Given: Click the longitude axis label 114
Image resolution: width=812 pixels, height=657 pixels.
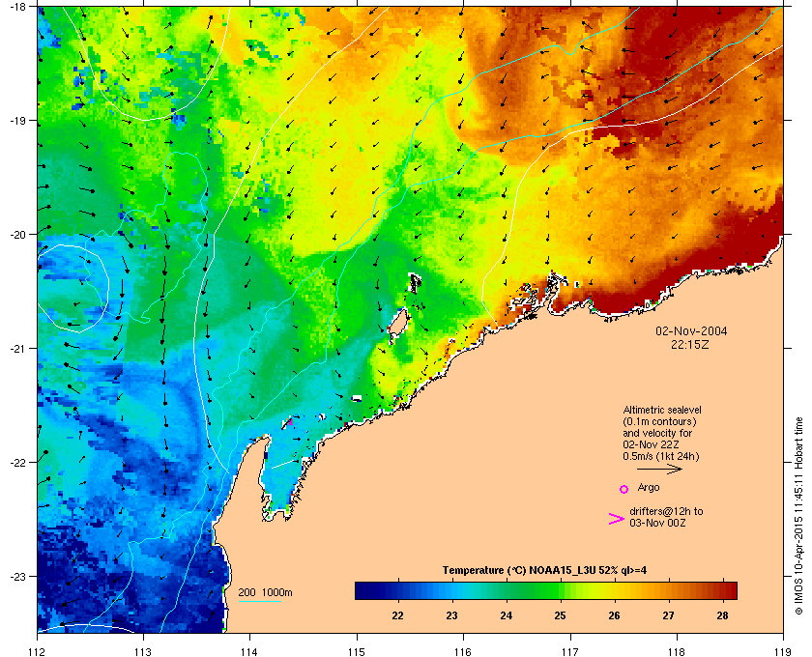Looking at the screenshot, I should point(249,651).
